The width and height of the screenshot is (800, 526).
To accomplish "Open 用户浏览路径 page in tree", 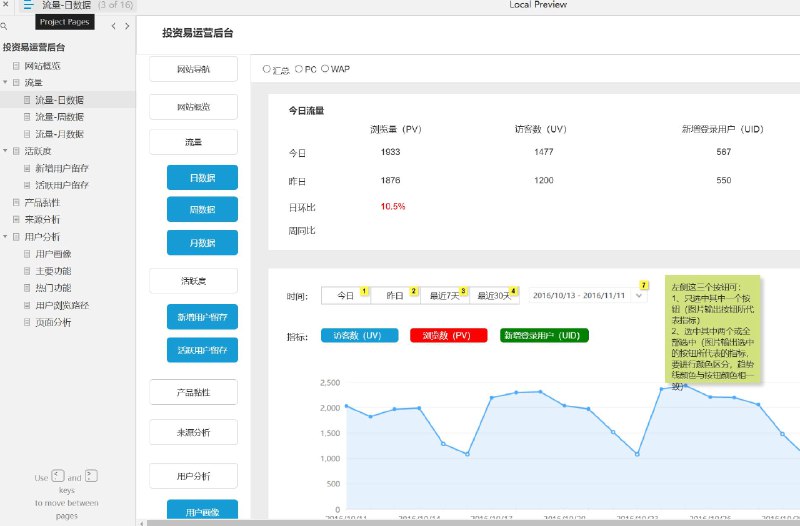I will coord(62,305).
